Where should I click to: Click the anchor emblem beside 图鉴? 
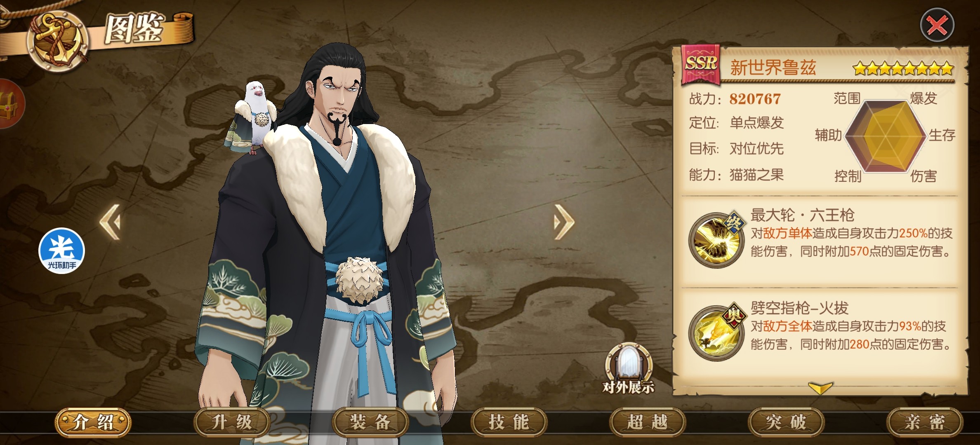click(59, 41)
